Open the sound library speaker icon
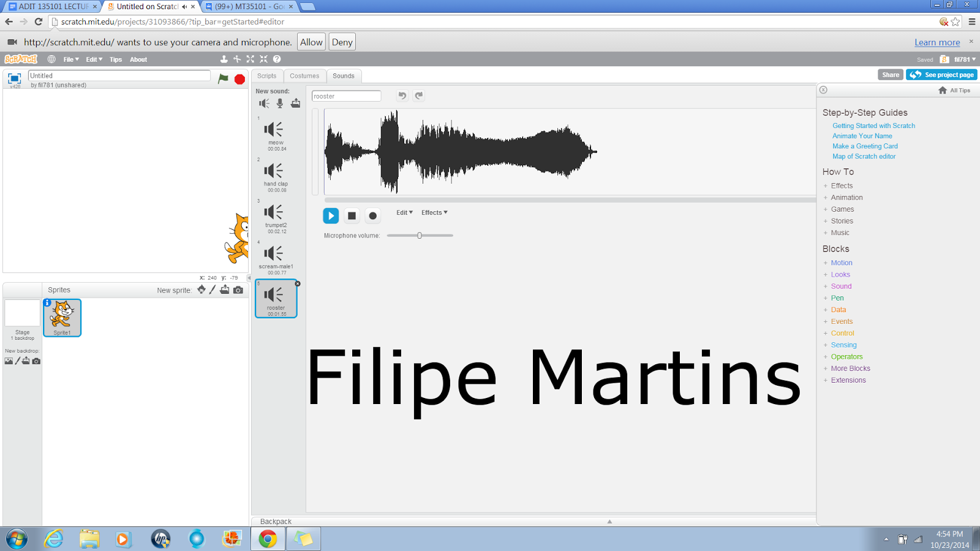The width and height of the screenshot is (980, 551). pyautogui.click(x=264, y=103)
